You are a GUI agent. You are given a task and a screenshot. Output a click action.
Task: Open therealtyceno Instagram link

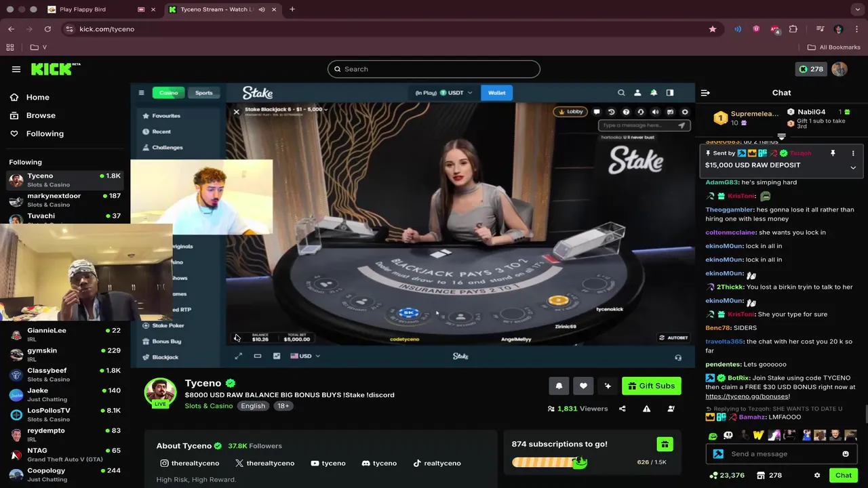[x=189, y=464]
